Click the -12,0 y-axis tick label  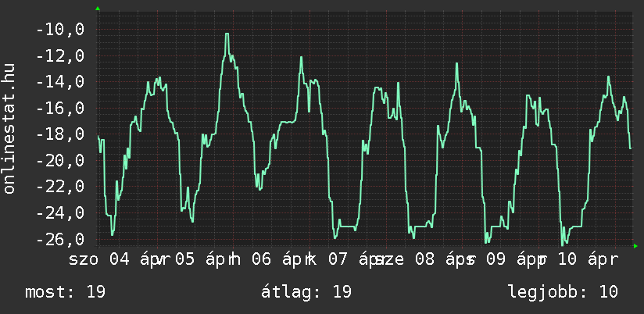click(x=59, y=56)
